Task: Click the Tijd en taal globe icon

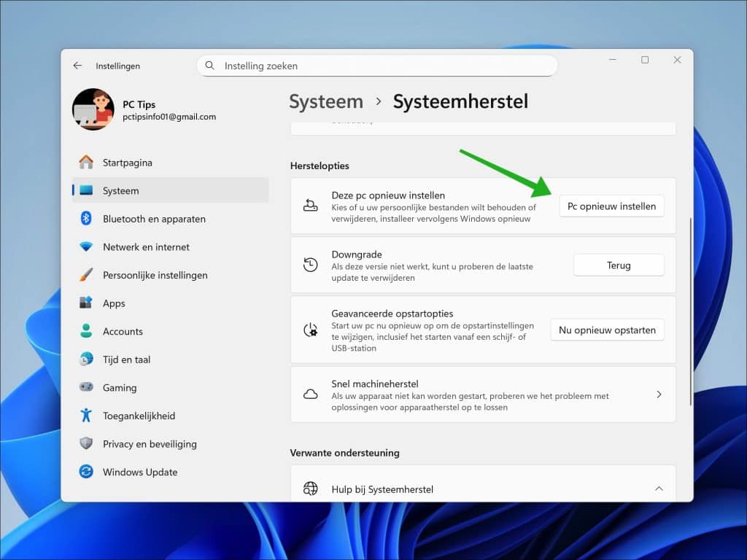Action: tap(86, 359)
